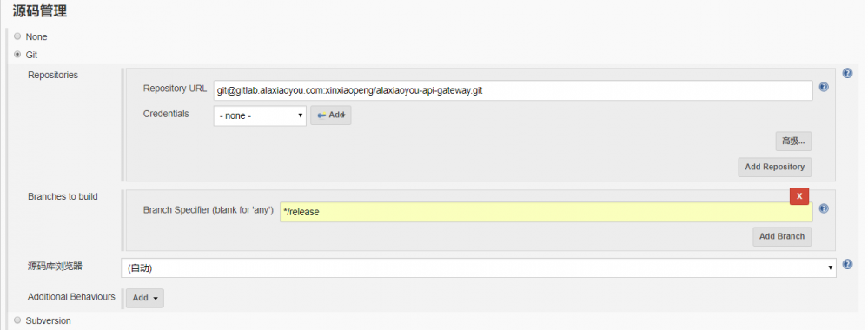868x330 pixels.
Task: Open the 源码库浏览器 (自动) dropdown
Action: [479, 267]
